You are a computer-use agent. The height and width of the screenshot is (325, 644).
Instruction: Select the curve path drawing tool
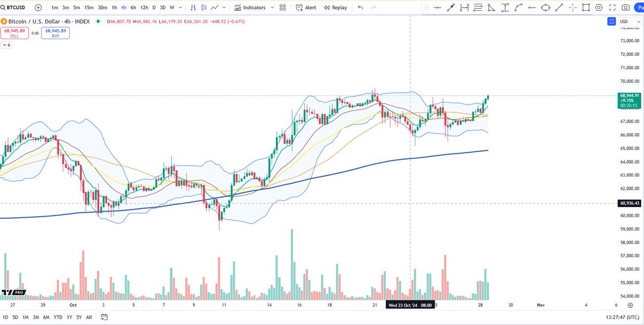pos(518,8)
